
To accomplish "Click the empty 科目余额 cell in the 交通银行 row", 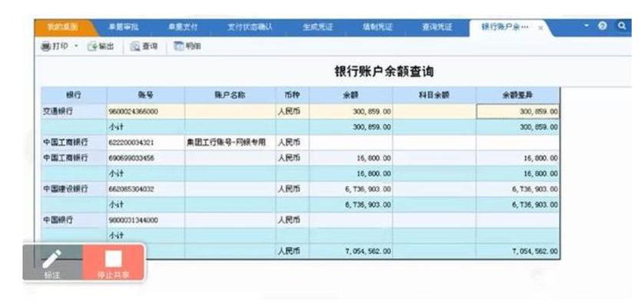I will pyautogui.click(x=434, y=112).
